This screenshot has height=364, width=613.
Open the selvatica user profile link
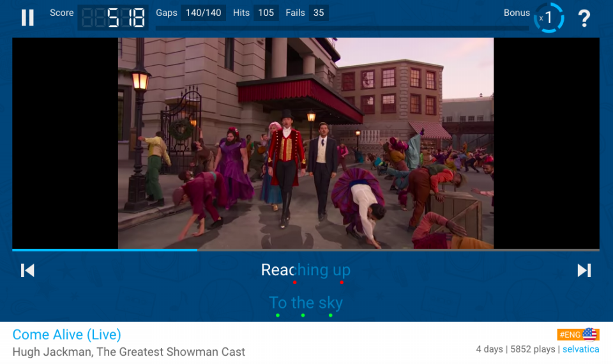click(580, 349)
